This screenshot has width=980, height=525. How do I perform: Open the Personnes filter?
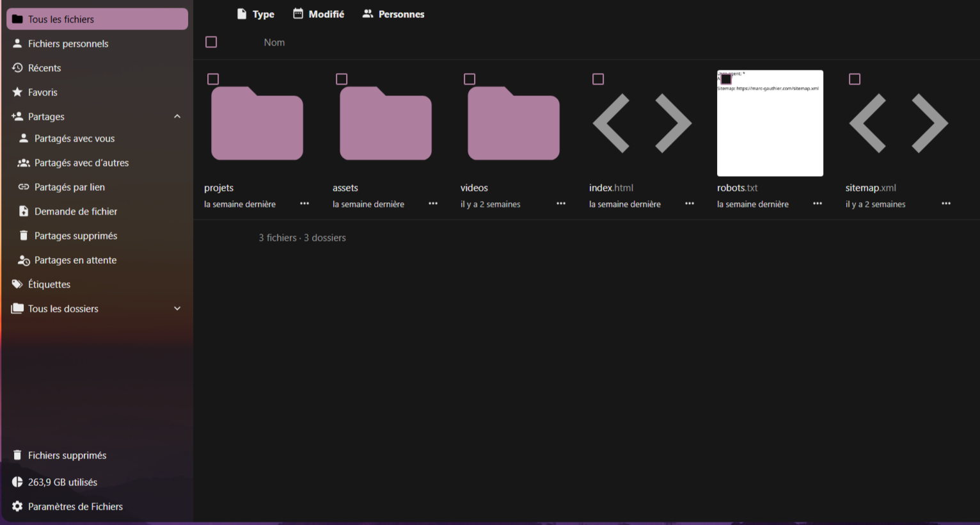tap(393, 13)
